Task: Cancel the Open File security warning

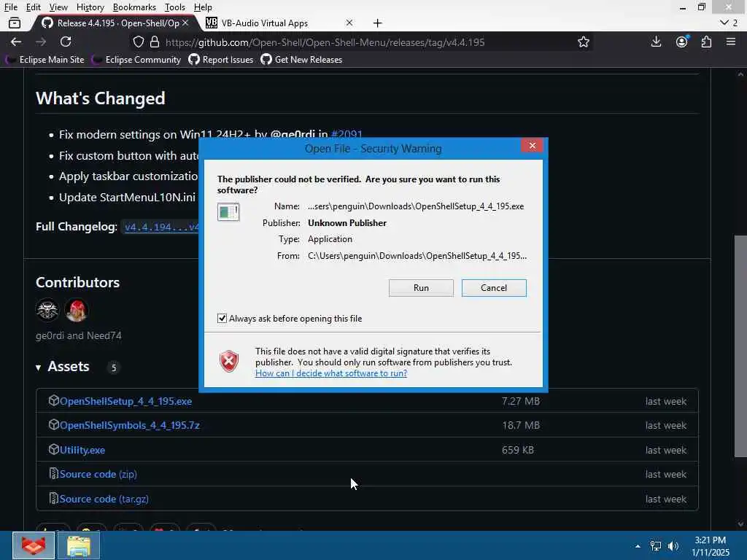Action: 494,287
